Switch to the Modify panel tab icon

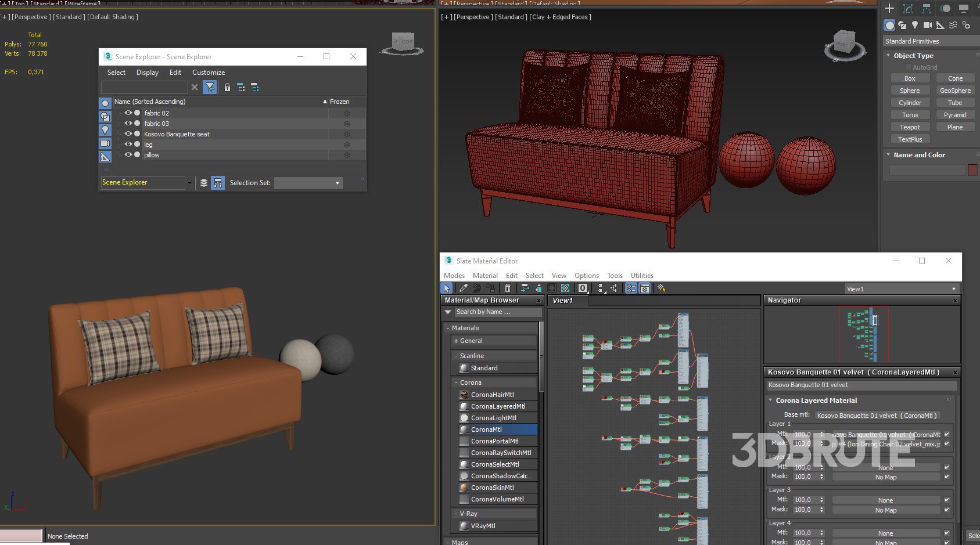point(908,8)
